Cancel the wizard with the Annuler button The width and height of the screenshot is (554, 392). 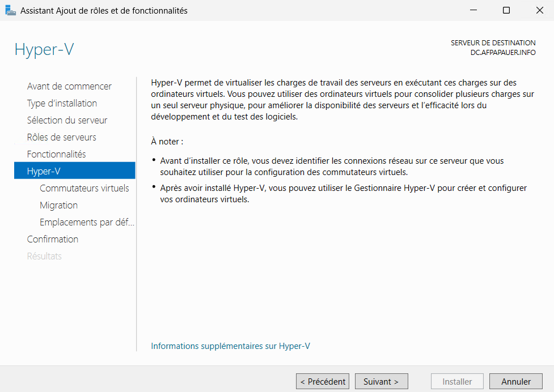515,381
